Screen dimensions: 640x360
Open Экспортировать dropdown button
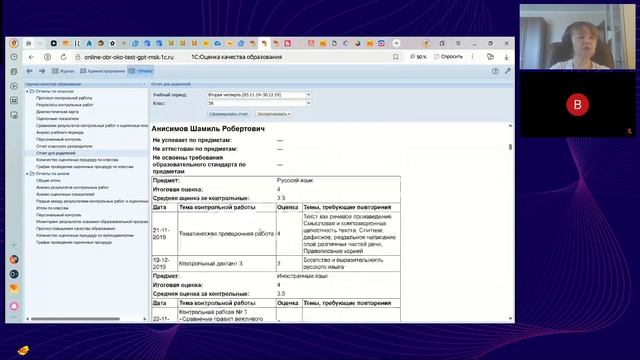pyautogui.click(x=273, y=114)
